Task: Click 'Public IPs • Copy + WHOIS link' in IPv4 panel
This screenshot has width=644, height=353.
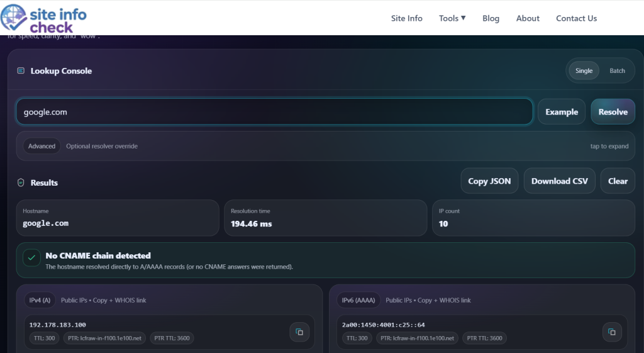Action: (104, 300)
